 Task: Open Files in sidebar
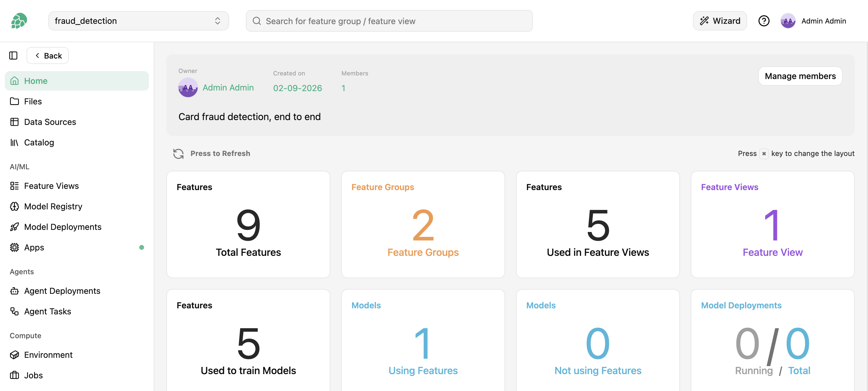coord(77,101)
